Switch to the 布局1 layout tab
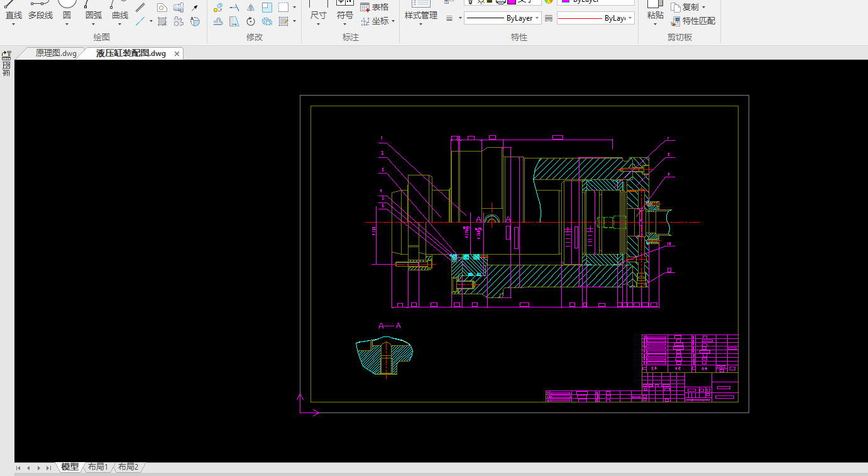Image resolution: width=868 pixels, height=476 pixels. 97,467
